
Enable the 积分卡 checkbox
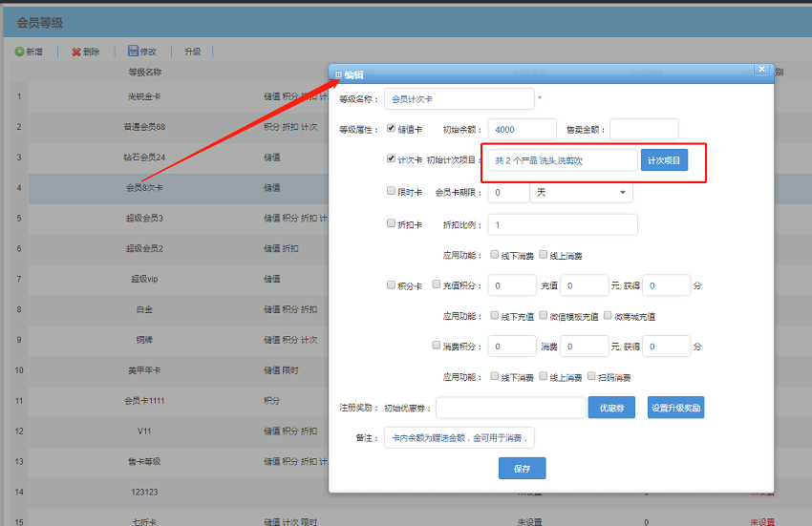point(391,284)
